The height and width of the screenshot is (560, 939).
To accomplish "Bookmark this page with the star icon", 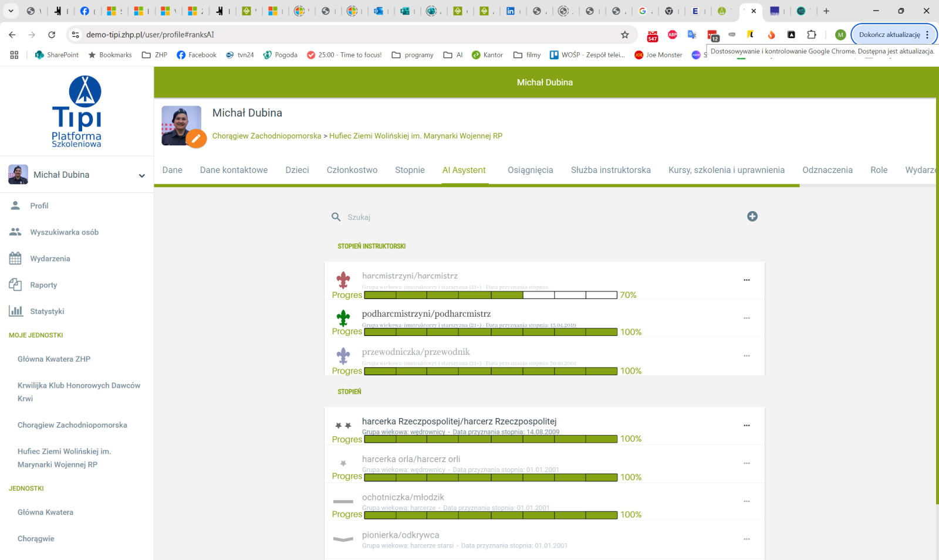I will click(x=625, y=35).
